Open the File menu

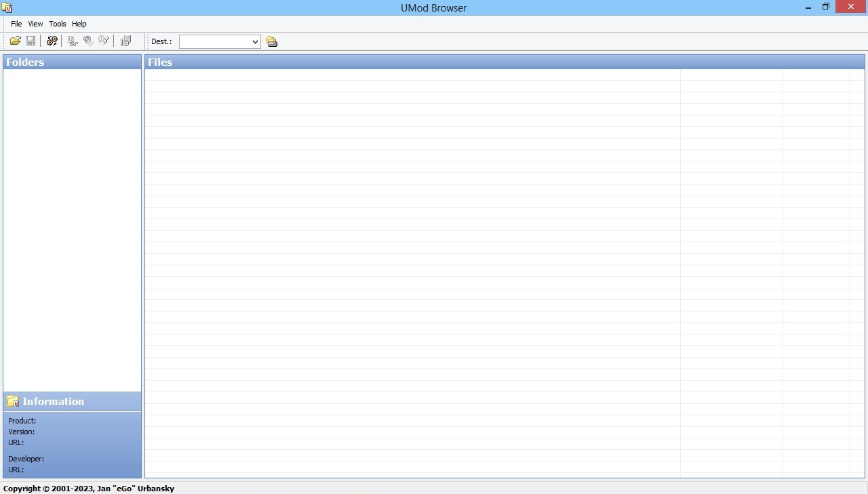(x=16, y=23)
